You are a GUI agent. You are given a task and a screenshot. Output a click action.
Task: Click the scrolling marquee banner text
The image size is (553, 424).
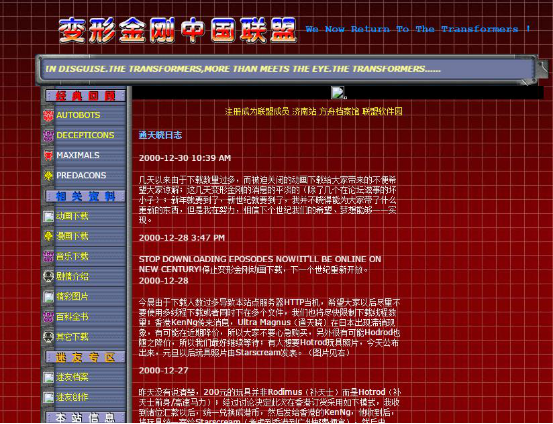[x=243, y=69]
